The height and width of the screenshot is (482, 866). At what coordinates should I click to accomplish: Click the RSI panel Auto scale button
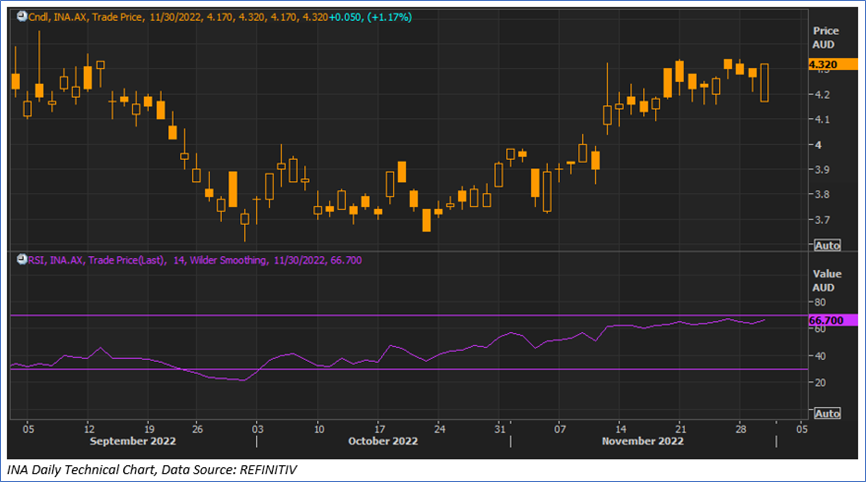pos(827,413)
